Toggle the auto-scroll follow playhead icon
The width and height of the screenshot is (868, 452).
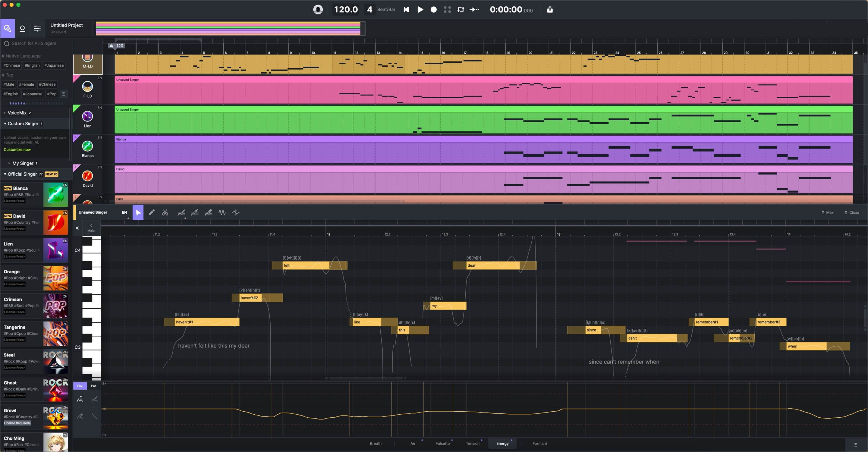click(x=474, y=9)
